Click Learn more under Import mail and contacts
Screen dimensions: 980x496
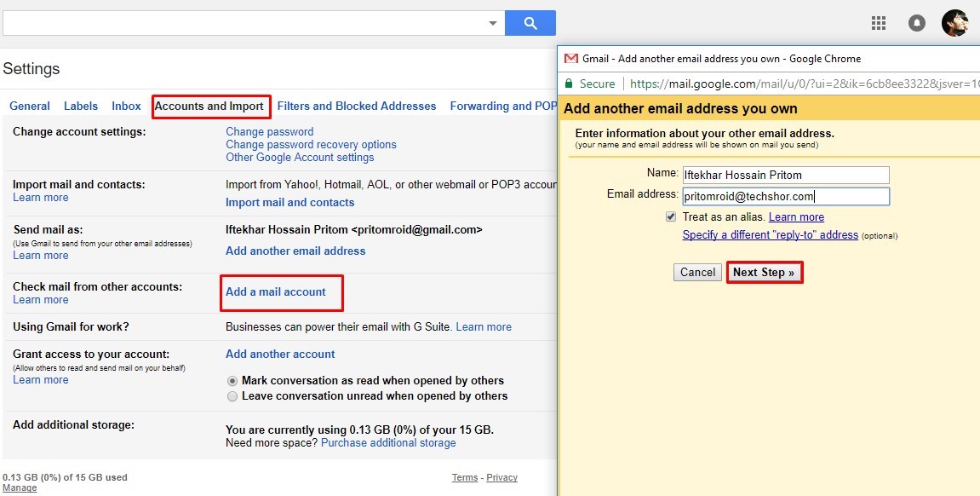click(41, 197)
